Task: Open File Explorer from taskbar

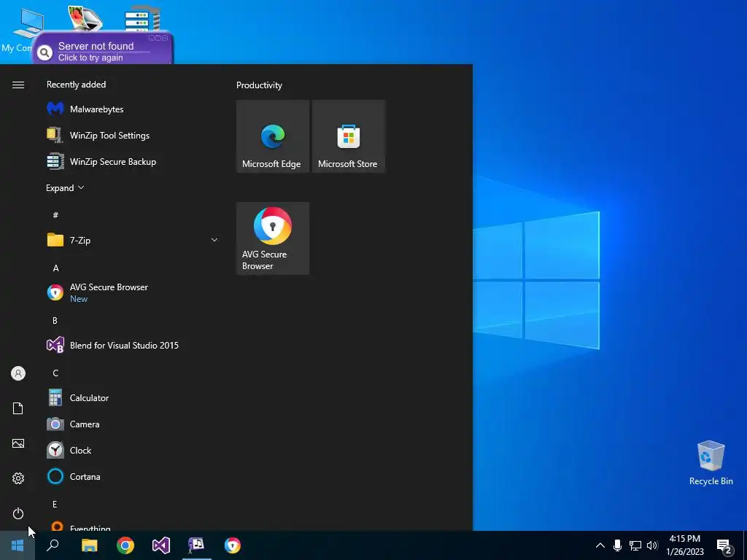Action: (89, 545)
